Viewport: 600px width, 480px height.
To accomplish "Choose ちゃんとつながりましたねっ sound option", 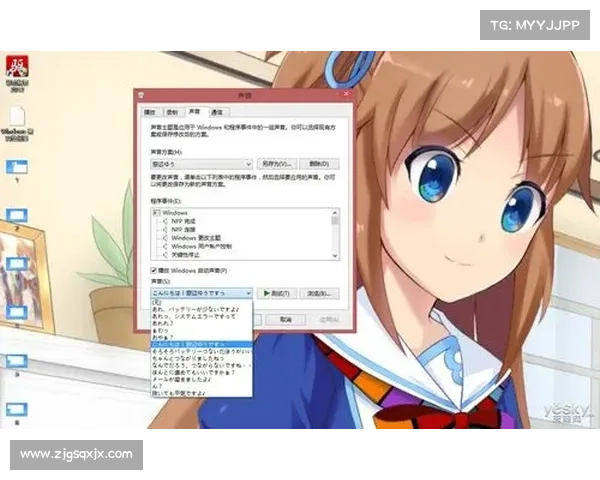I will (201, 358).
